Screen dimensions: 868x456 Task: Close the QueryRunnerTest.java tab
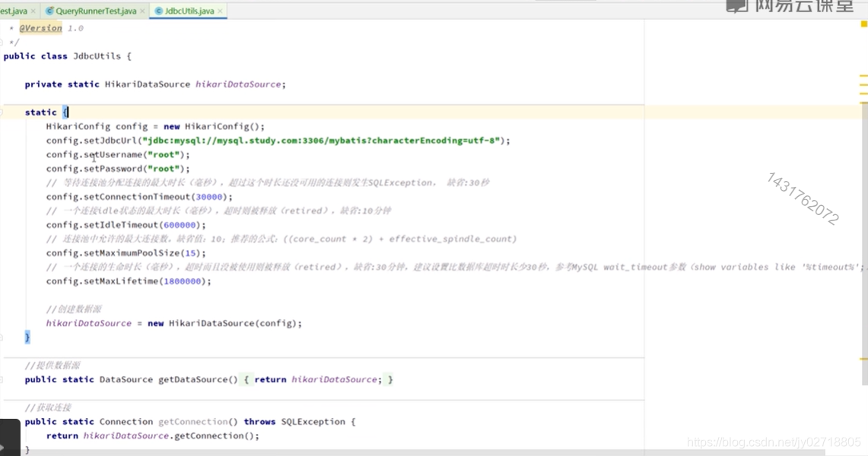143,11
